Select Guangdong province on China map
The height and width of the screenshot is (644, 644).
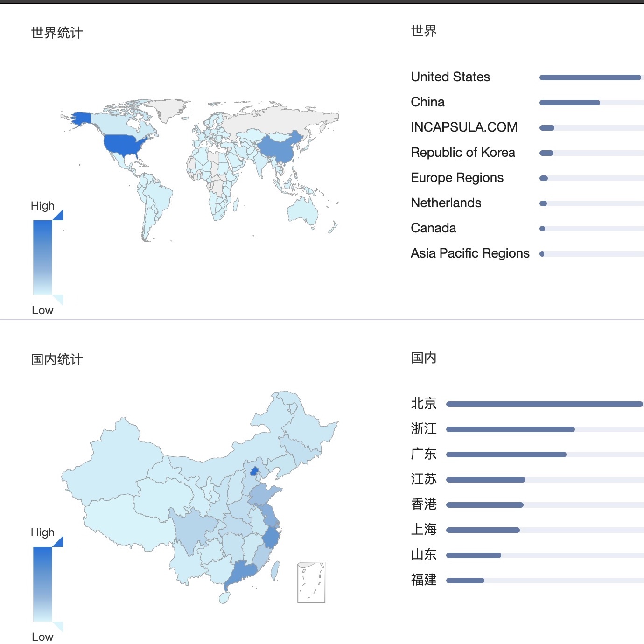pyautogui.click(x=240, y=574)
